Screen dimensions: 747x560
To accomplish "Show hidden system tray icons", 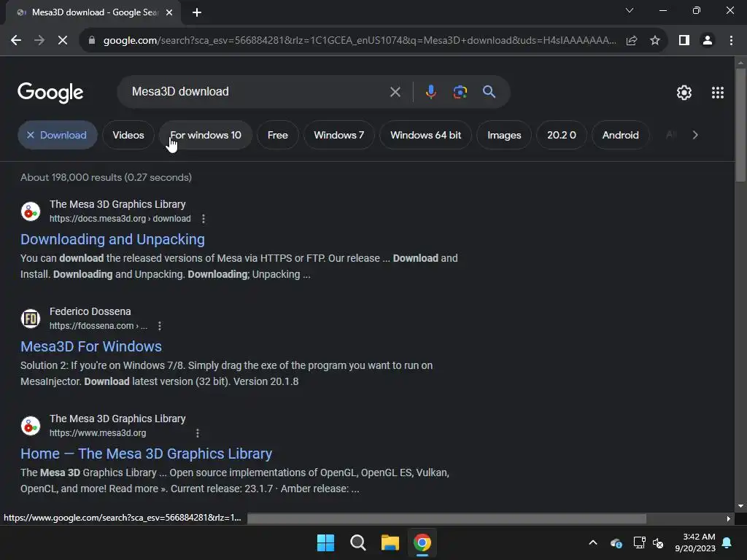I will (593, 542).
